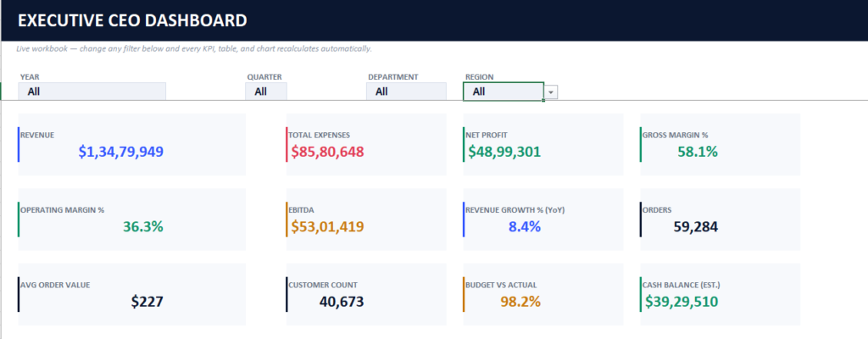Image resolution: width=868 pixels, height=339 pixels.
Task: Select the Net Profit value
Action: (504, 152)
